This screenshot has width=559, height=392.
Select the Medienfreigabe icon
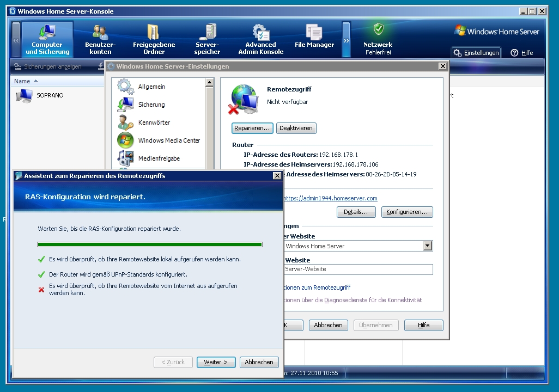pos(125,158)
